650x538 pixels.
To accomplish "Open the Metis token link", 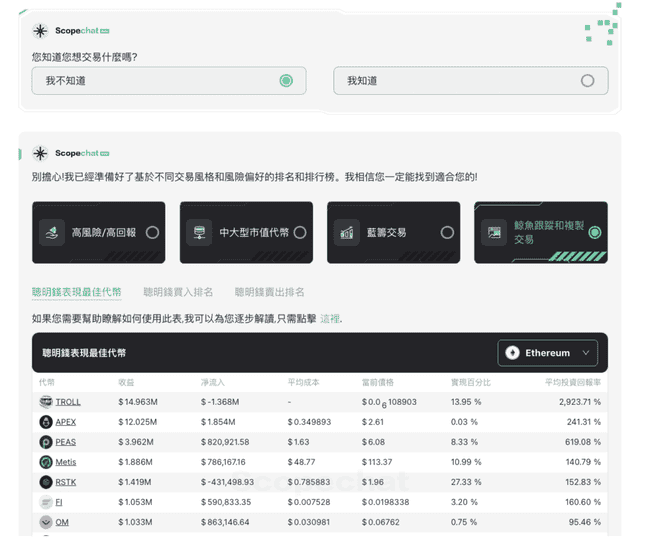I will tap(66, 462).
